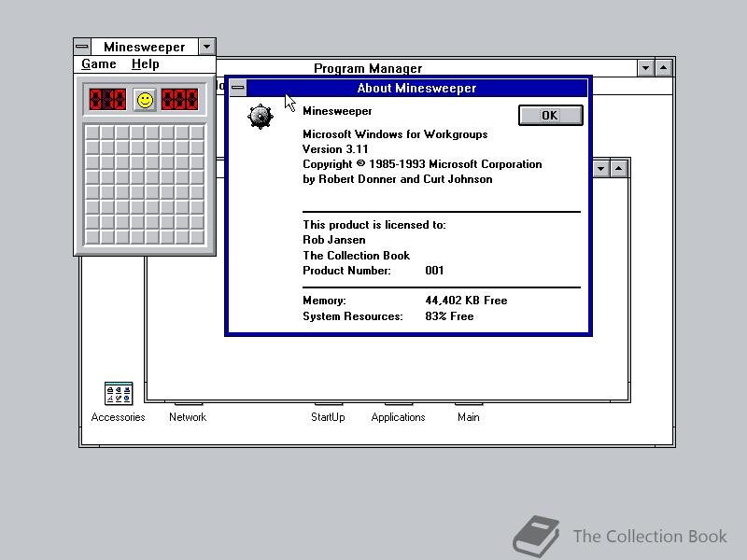Maximize the Program Manager window

664,68
